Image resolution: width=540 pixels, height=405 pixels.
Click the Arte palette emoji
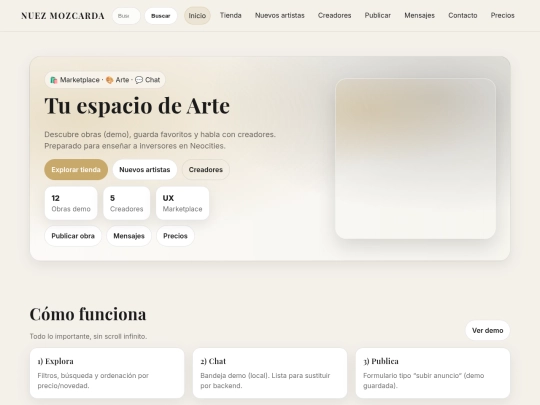coord(110,80)
